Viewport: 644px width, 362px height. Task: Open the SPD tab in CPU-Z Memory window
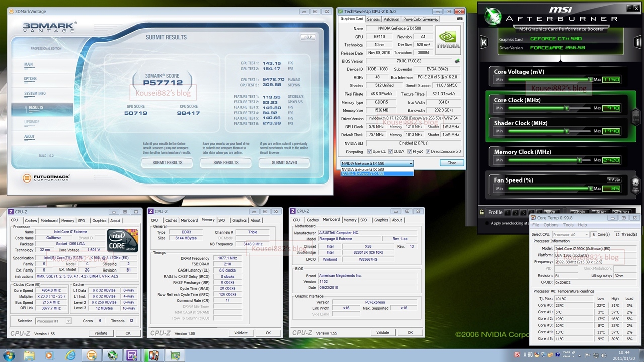pos(221,220)
